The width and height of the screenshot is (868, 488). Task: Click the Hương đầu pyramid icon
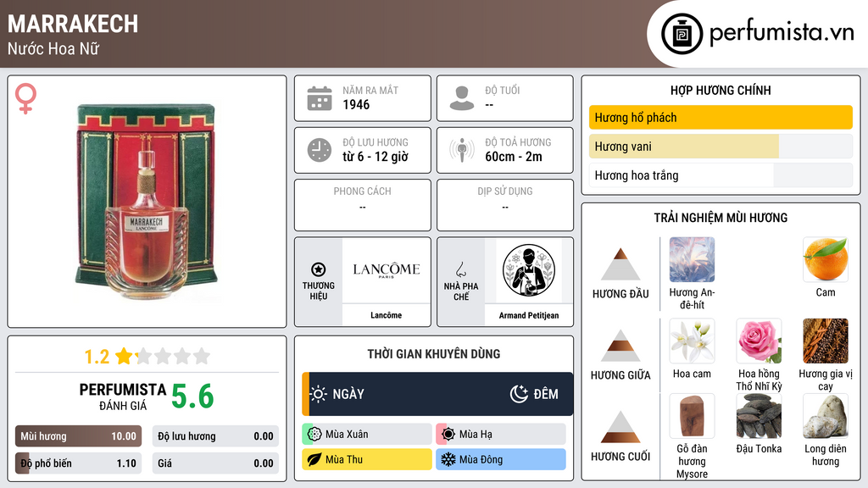620,264
